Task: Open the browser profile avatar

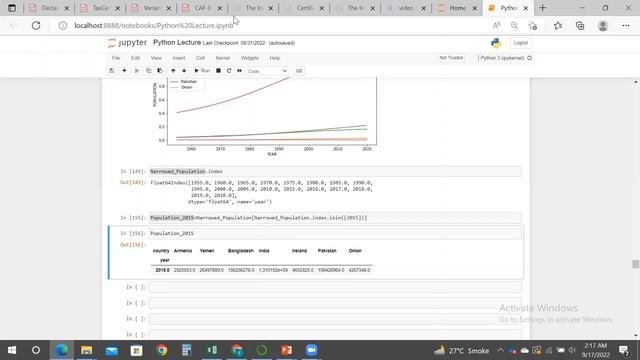Action: (603, 26)
